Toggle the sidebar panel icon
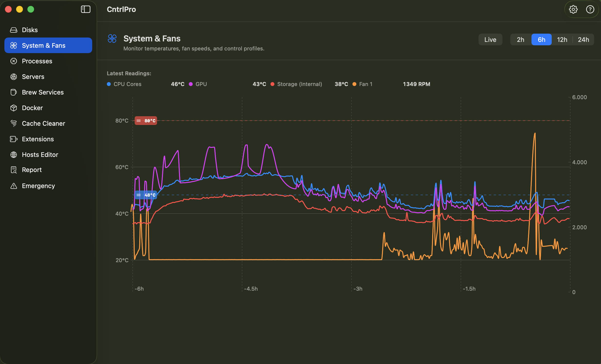The width and height of the screenshot is (601, 364). coord(86,9)
